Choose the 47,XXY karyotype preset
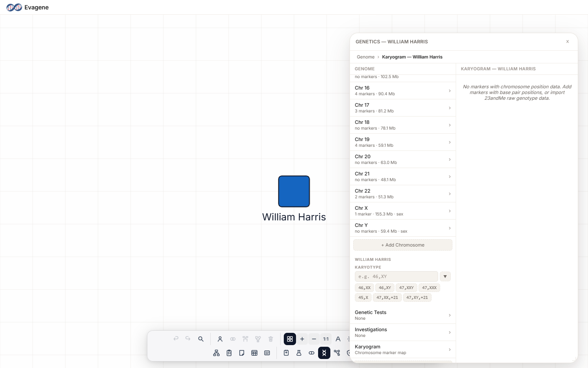 coord(406,288)
